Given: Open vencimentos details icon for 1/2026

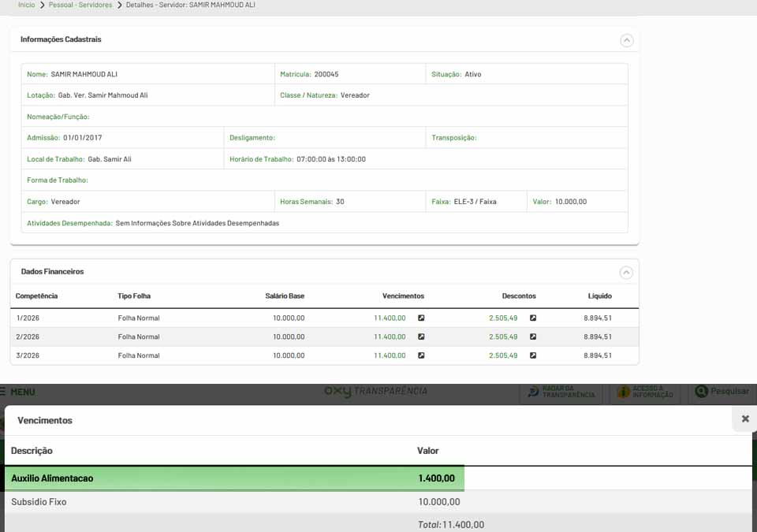Looking at the screenshot, I should tap(421, 318).
